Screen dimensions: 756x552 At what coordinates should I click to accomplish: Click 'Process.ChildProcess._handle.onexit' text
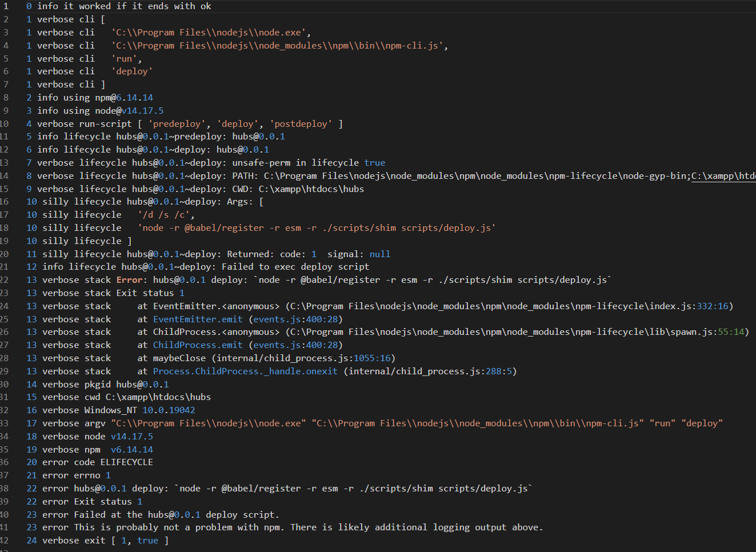pos(245,371)
